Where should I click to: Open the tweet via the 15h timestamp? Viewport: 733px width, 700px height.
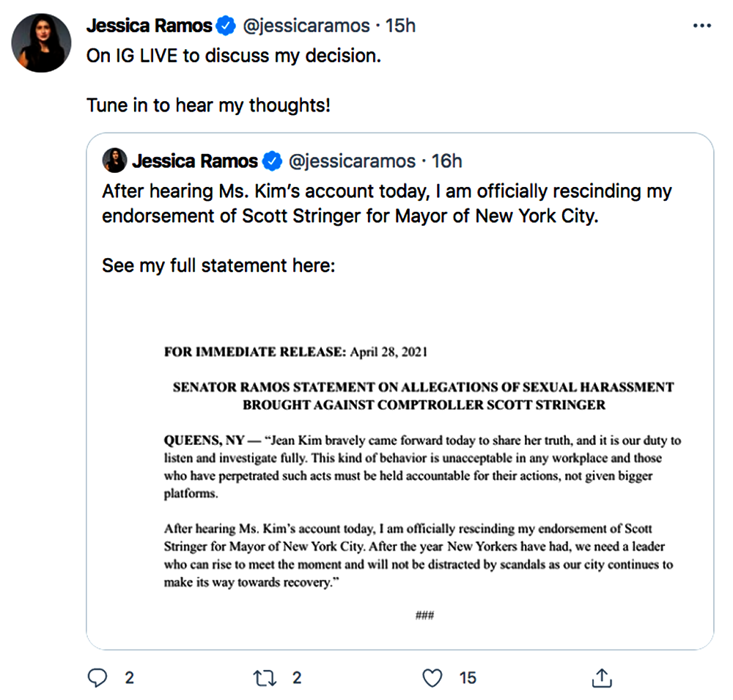(401, 26)
